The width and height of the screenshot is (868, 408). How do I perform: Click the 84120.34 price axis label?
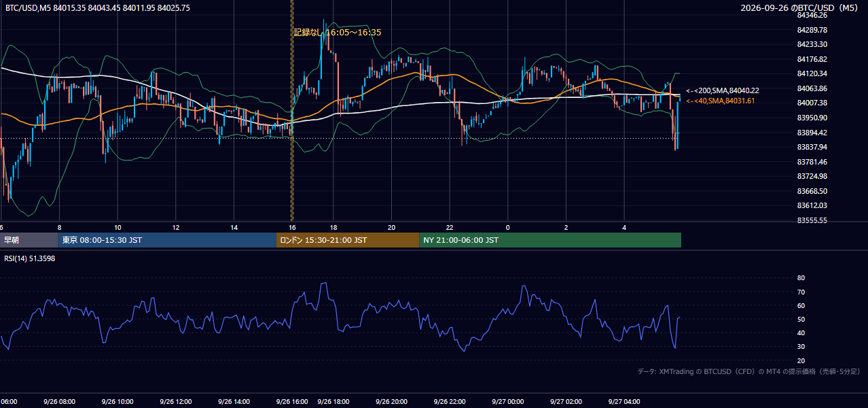coord(812,73)
